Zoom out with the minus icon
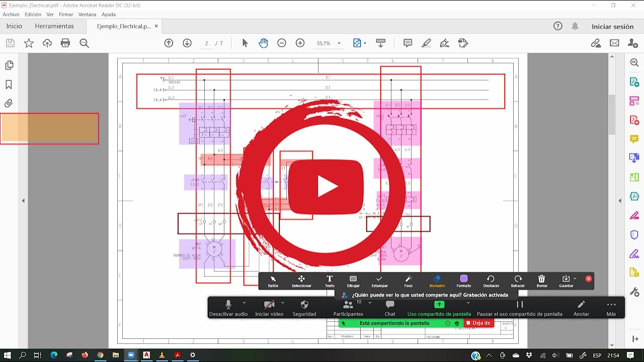644x362 pixels. 282,43
